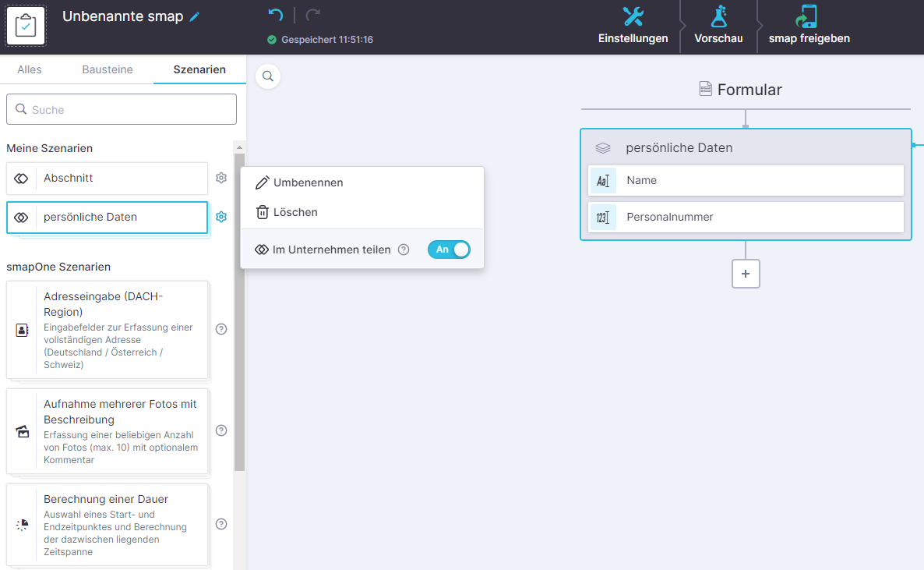Click the smap clipboard logo icon
The height and width of the screenshot is (570, 924).
pos(26,26)
